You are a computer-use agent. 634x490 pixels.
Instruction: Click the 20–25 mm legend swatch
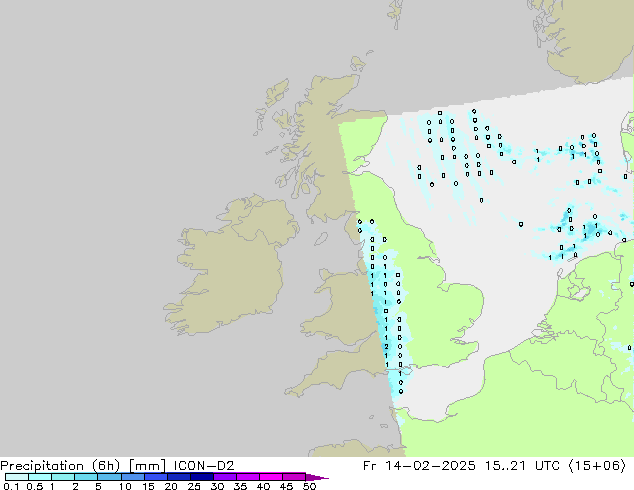178,477
